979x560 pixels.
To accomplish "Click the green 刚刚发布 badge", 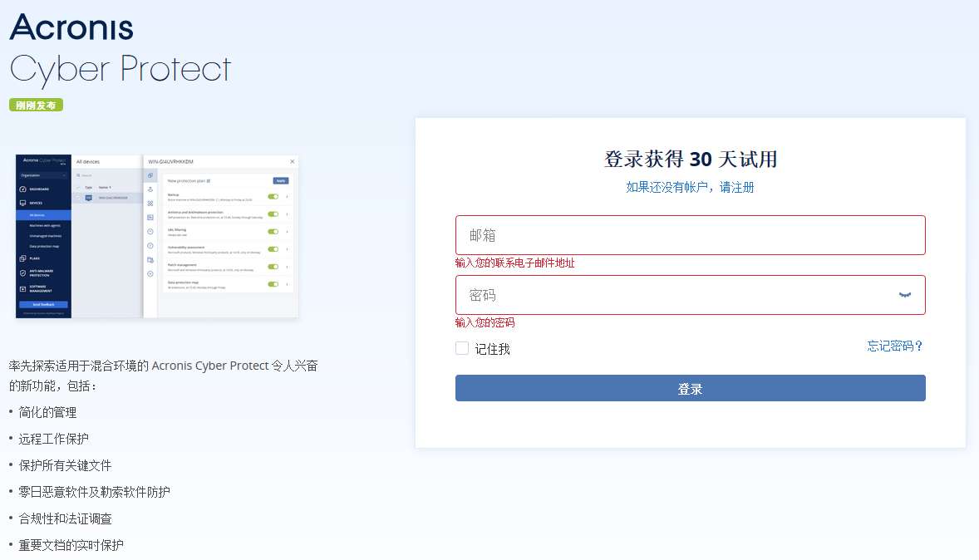I will coord(37,105).
